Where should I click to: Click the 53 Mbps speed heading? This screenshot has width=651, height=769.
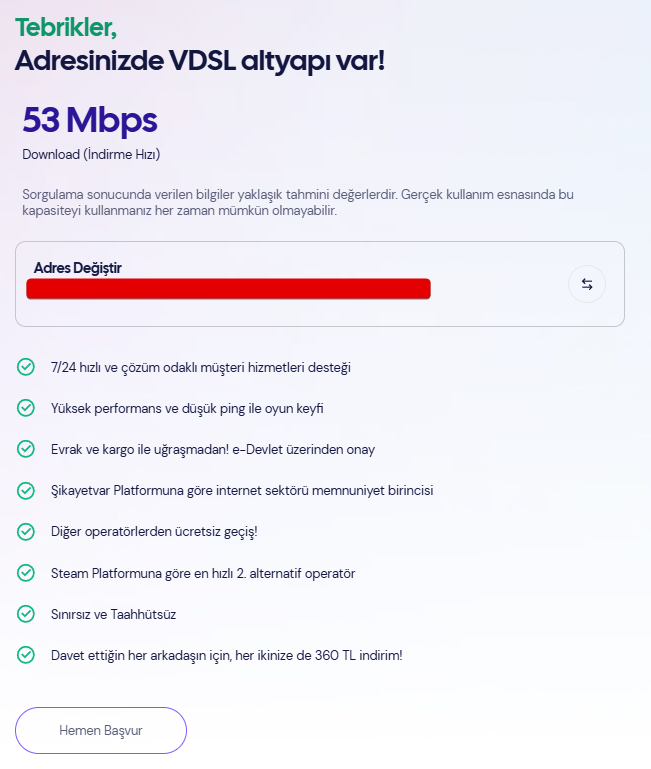click(x=90, y=121)
